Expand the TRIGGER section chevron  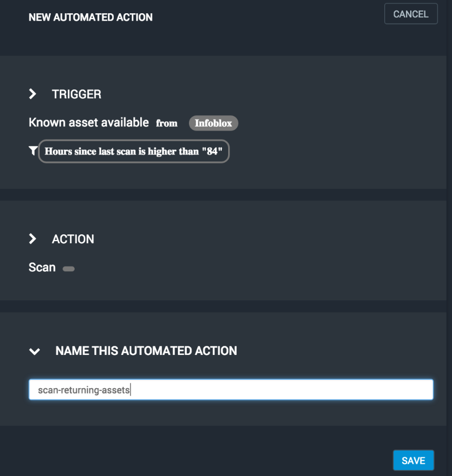[x=33, y=94]
